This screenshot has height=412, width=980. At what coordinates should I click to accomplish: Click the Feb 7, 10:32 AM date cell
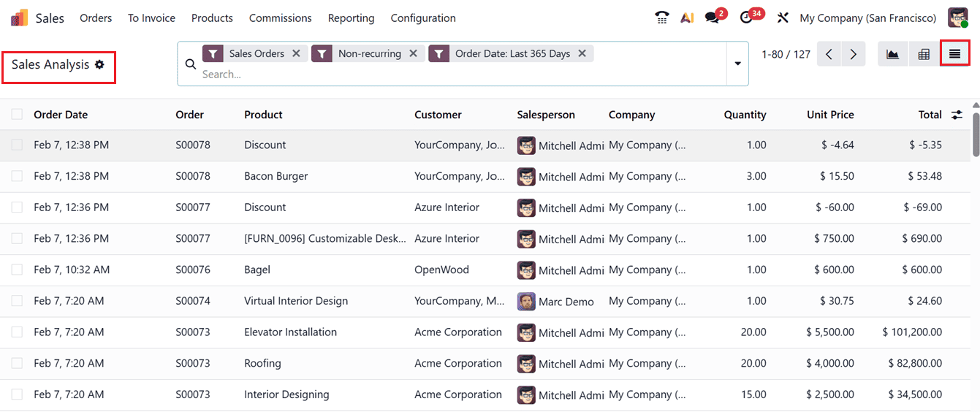pyautogui.click(x=72, y=270)
